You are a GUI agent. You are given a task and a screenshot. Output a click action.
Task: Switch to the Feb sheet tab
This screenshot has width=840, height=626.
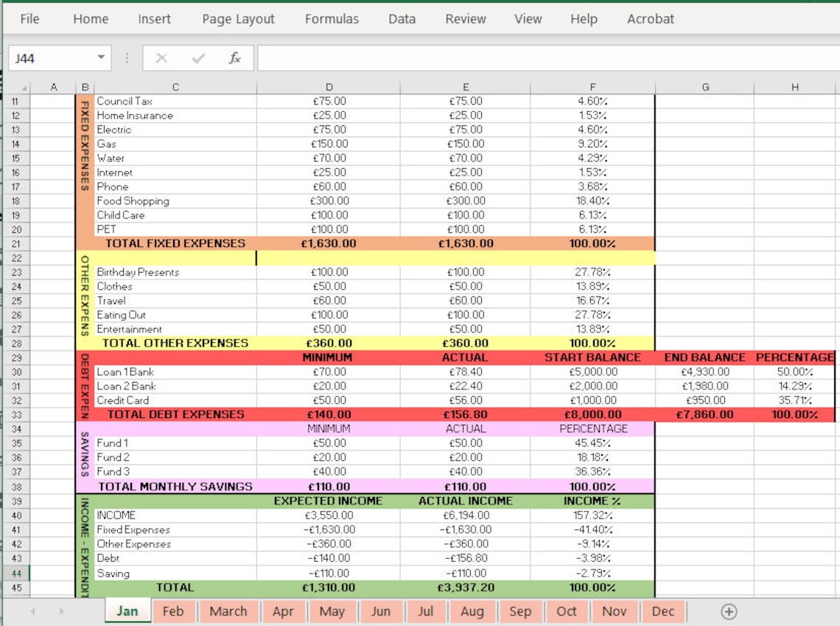174,611
